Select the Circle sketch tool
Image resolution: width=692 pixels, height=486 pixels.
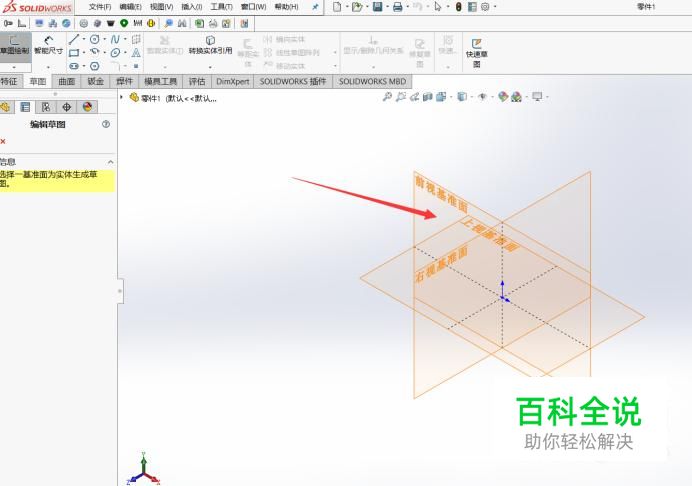[94, 39]
